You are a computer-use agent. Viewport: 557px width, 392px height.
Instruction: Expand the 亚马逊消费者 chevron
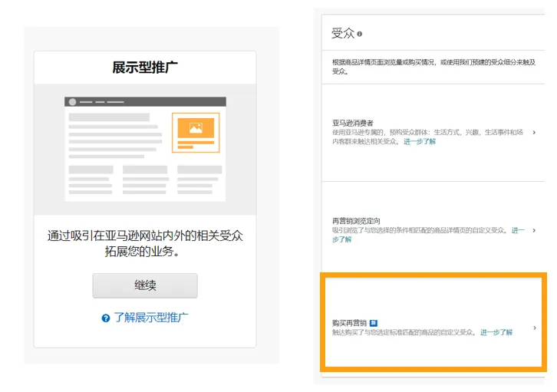coord(534,133)
